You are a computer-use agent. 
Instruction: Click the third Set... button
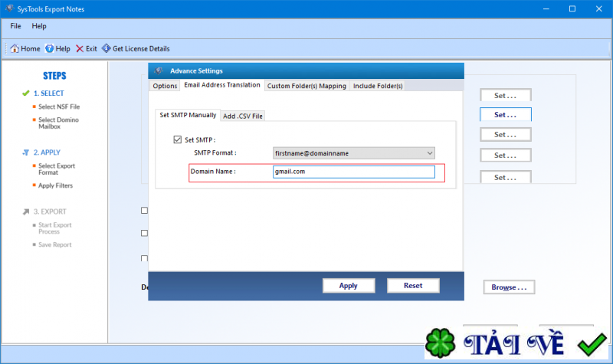(505, 135)
